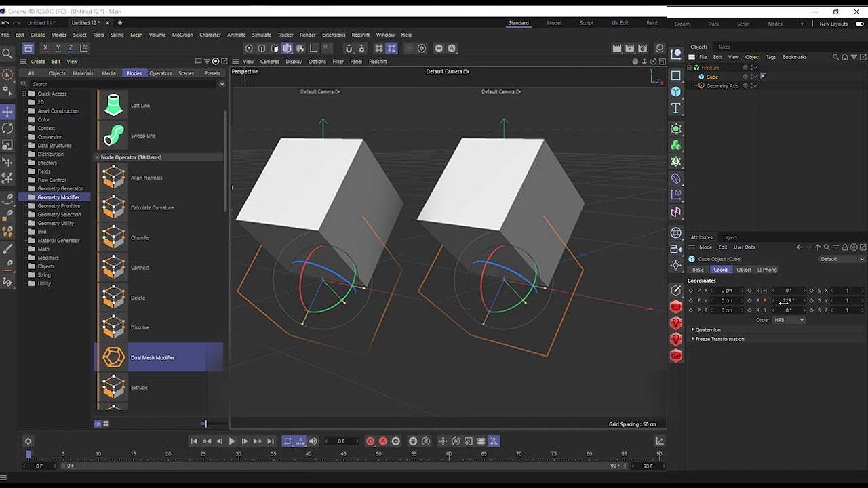This screenshot has height=488, width=868.
Task: Open the Rectangle spline tool icon
Action: [676, 75]
